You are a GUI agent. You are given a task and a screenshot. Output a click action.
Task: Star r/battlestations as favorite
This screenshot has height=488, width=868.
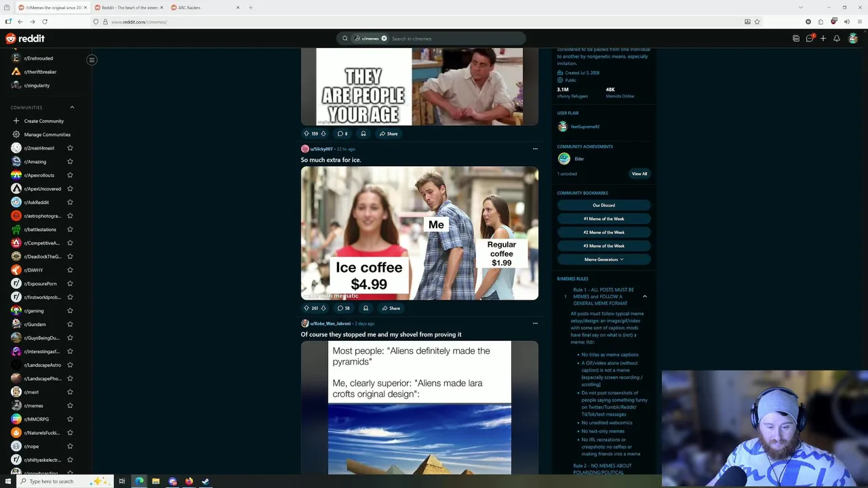coord(70,229)
